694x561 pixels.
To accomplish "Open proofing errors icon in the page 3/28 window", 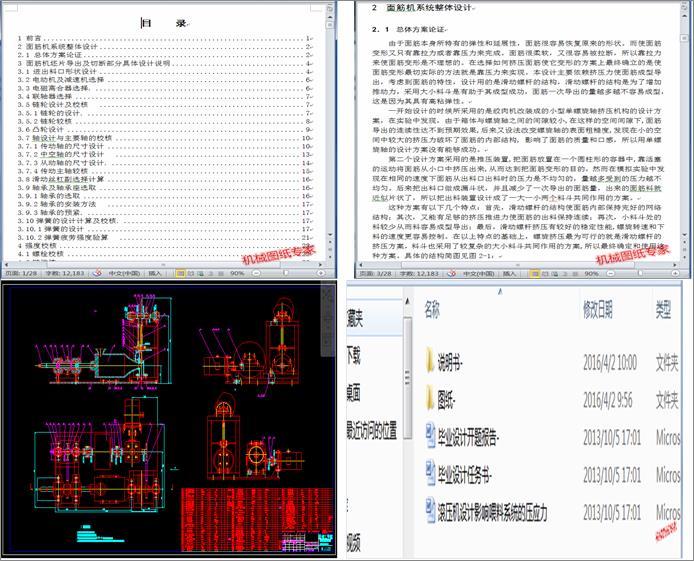I will (452, 273).
